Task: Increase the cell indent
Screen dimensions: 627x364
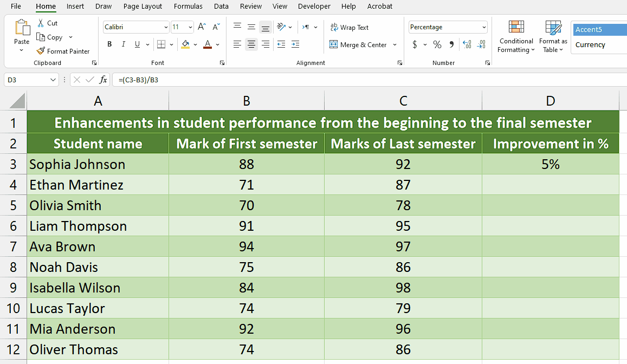Action: (295, 44)
